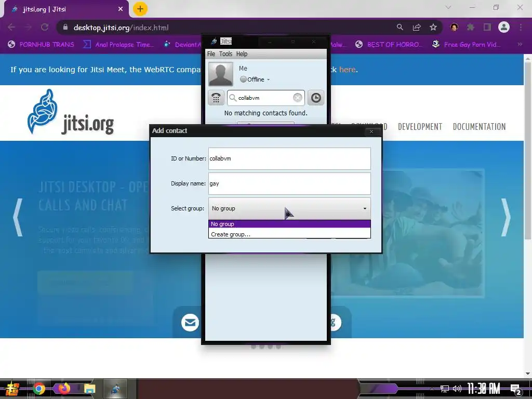Click the Jitsi profile avatar picture

(x=220, y=74)
